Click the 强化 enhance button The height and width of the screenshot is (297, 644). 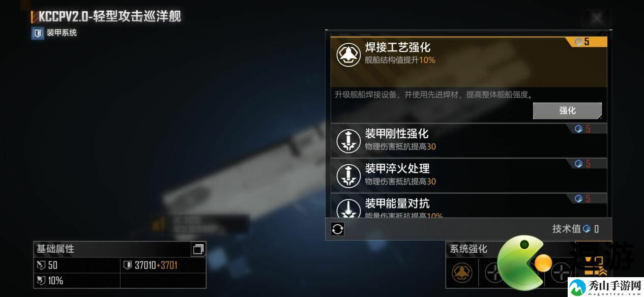567,110
